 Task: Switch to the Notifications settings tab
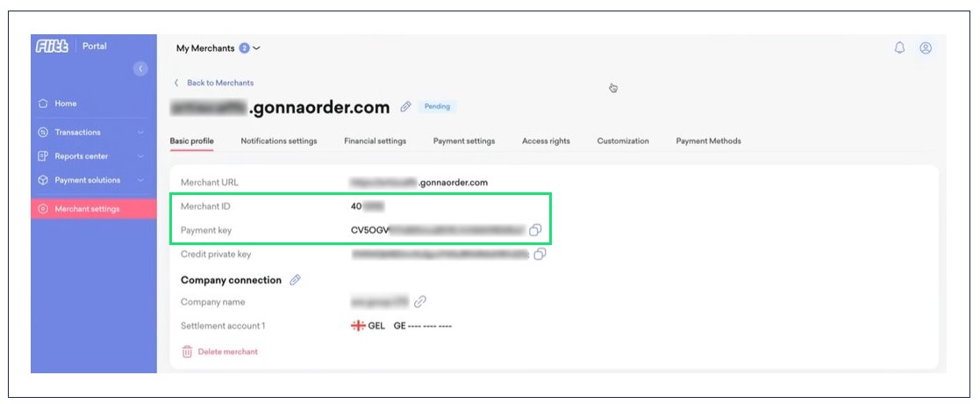(279, 141)
